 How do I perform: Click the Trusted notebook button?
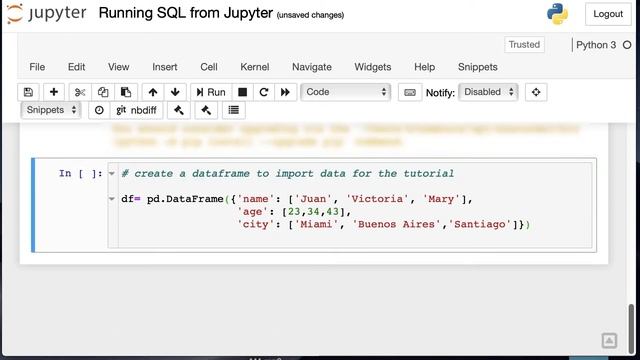[x=524, y=44]
